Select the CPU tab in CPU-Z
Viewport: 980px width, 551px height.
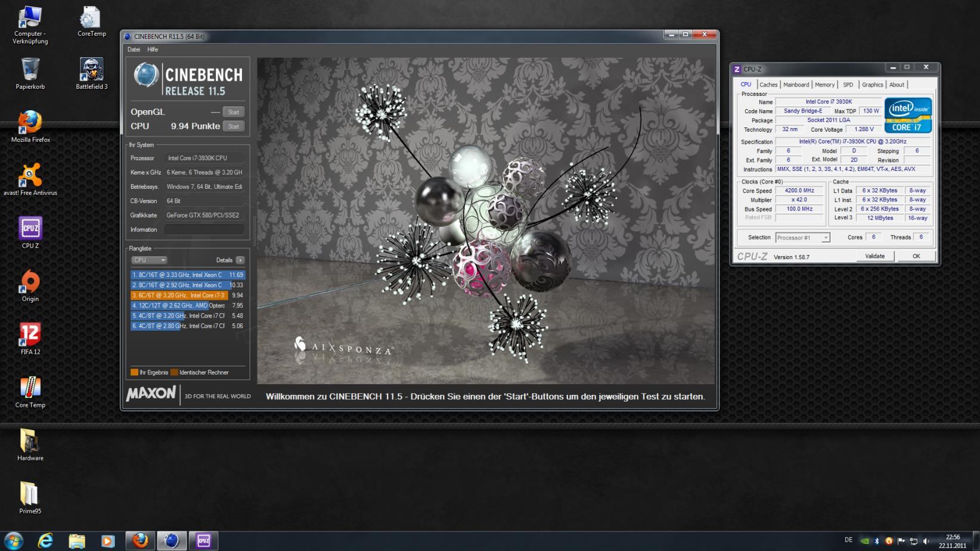pyautogui.click(x=746, y=85)
